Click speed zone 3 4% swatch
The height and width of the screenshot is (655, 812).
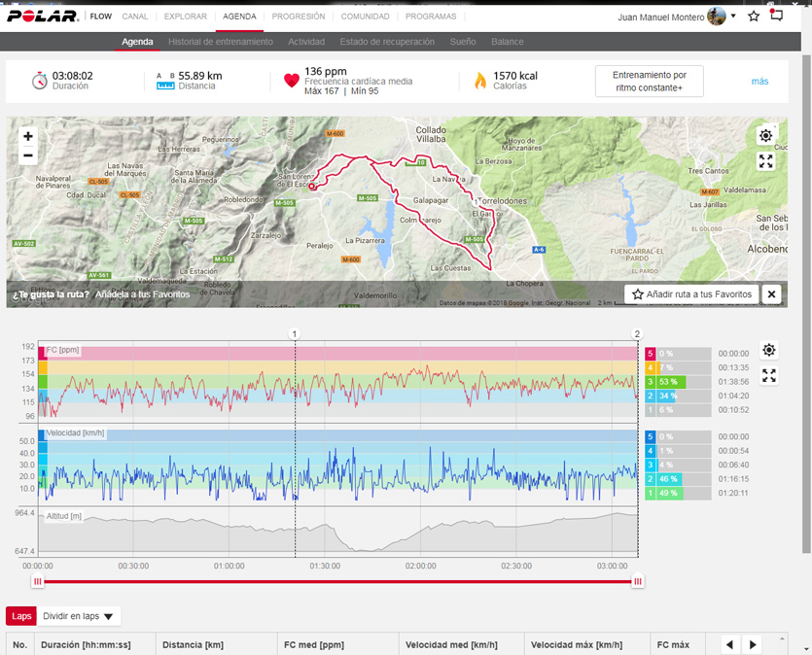coord(652,465)
